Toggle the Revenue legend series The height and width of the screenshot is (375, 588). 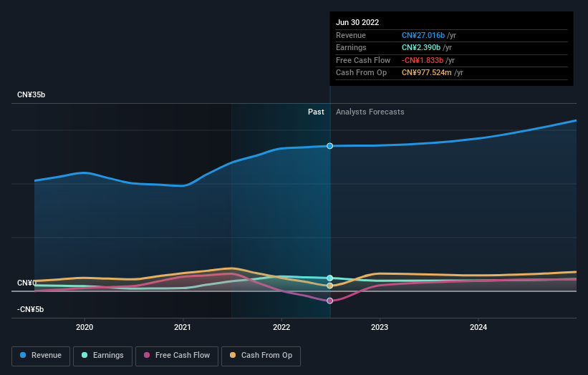41,356
